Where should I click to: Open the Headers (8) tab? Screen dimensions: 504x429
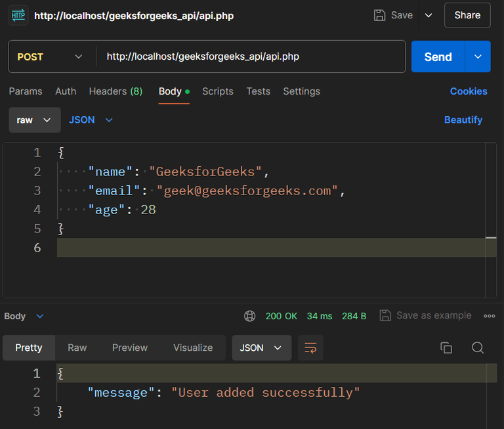pos(115,91)
